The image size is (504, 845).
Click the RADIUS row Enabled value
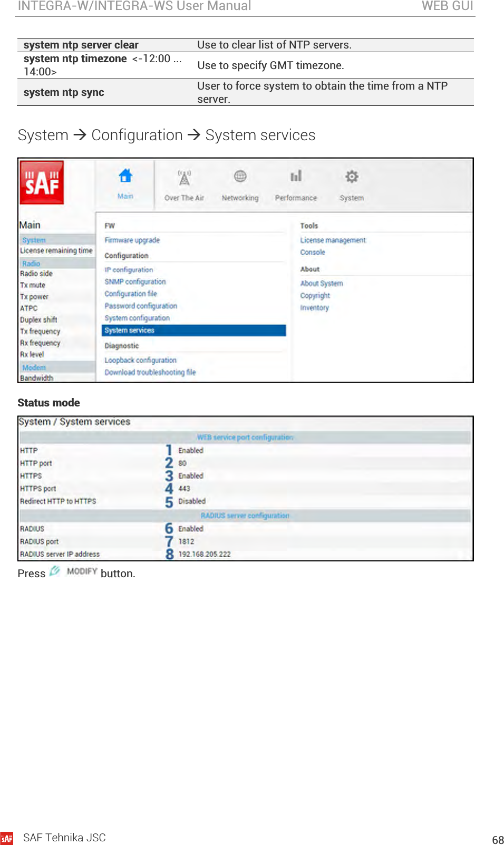191,529
